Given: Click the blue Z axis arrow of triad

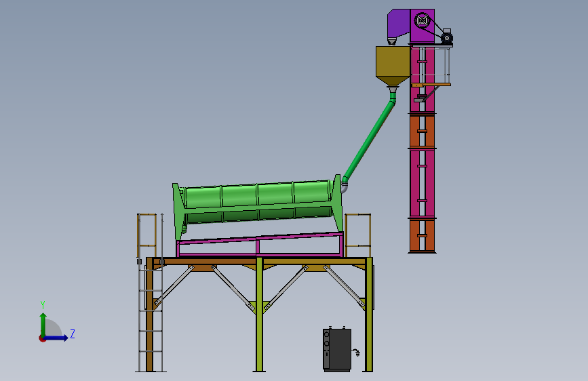Looking at the screenshot, I should pyautogui.click(x=56, y=338).
